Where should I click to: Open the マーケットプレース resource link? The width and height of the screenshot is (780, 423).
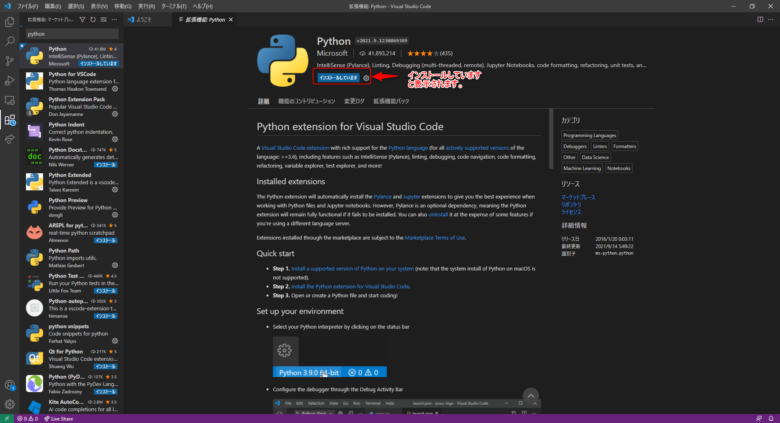578,198
